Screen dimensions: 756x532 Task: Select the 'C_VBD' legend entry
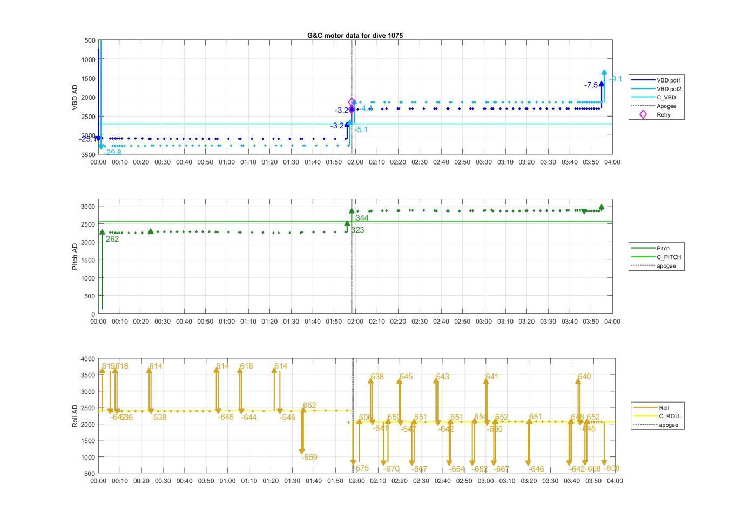(666, 98)
